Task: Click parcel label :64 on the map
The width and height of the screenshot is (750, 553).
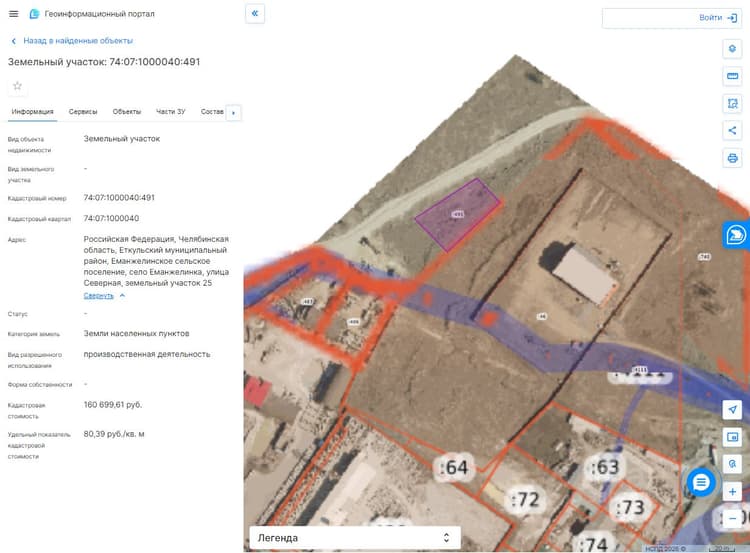Action: pos(454,467)
